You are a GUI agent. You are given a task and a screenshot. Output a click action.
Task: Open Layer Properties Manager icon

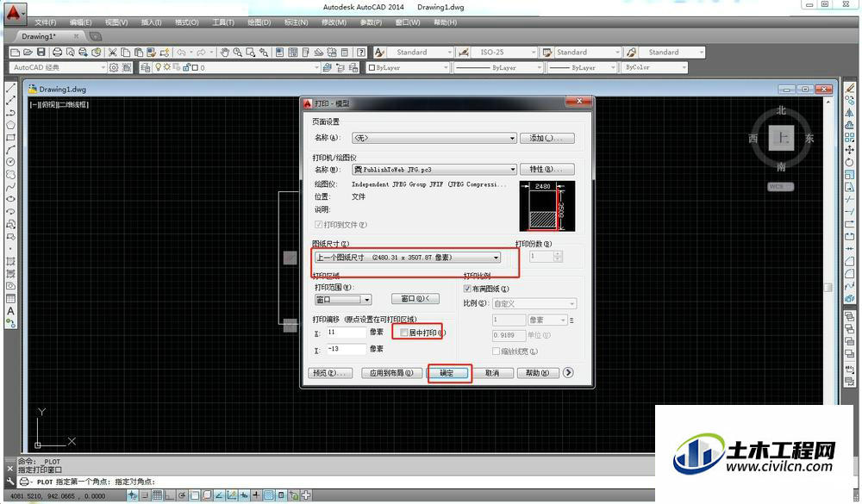(x=145, y=67)
